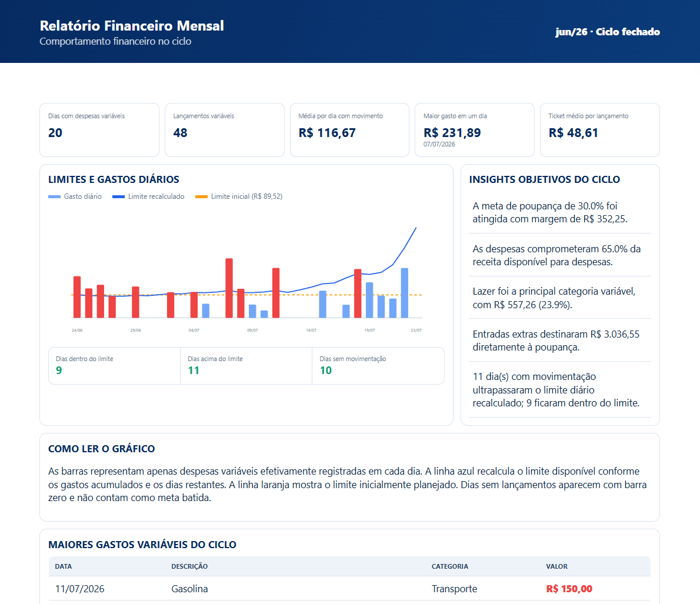This screenshot has height=604, width=700.
Task: Click the DESCRIÇÃO column header
Action: pyautogui.click(x=189, y=566)
